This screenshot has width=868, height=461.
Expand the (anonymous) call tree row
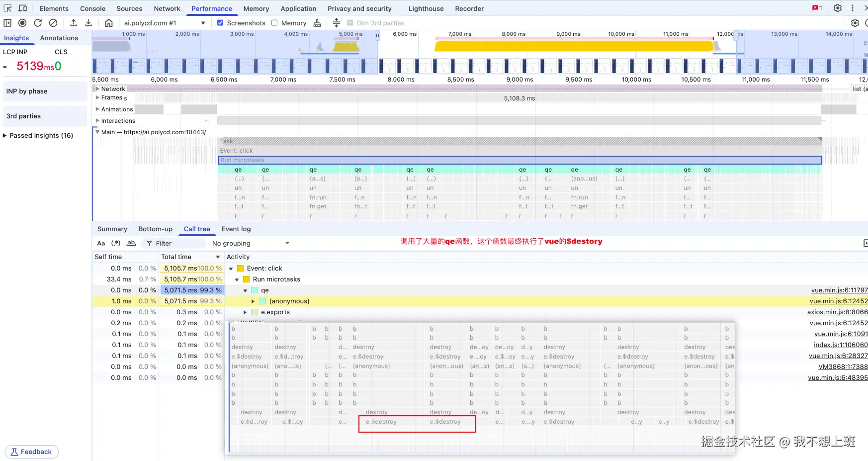253,301
